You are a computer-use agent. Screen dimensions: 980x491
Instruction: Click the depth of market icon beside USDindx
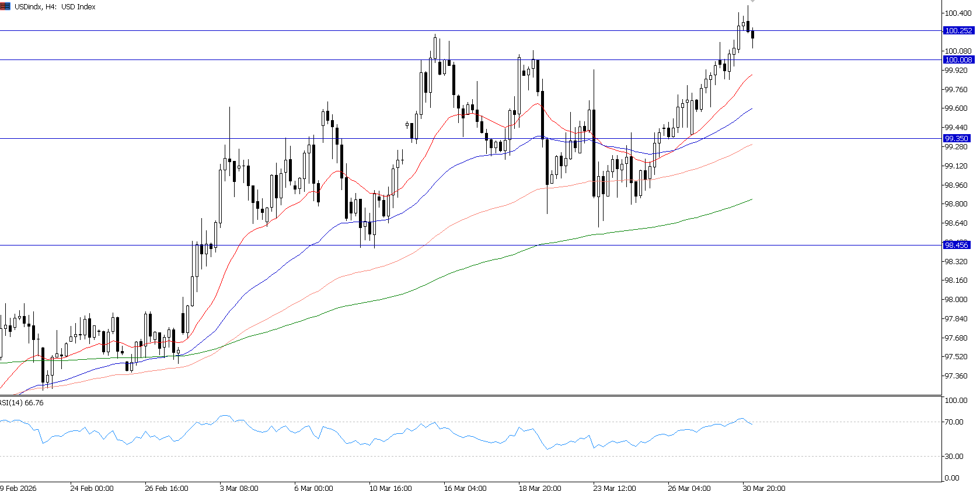pos(5,6)
